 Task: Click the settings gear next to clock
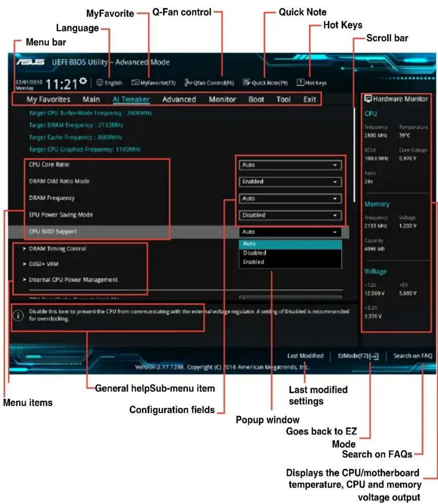pyautogui.click(x=82, y=81)
